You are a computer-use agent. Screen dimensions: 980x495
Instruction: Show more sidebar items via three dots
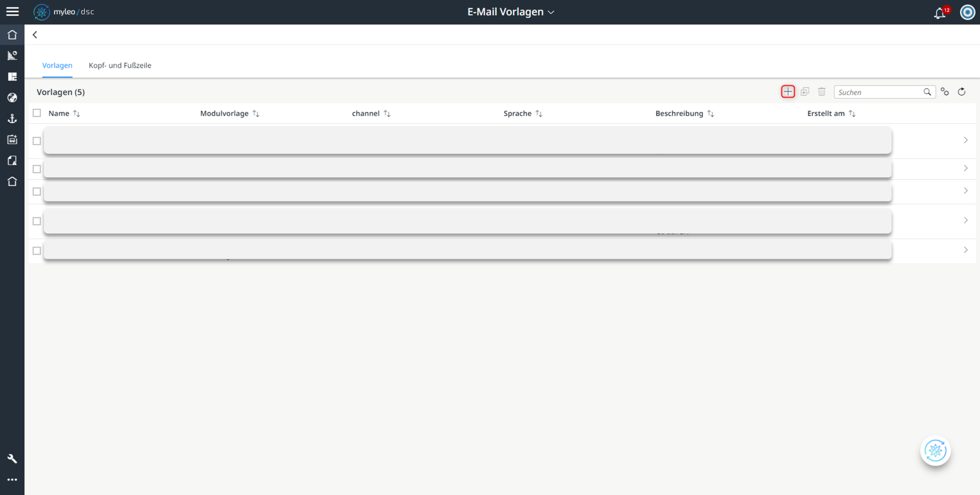click(12, 480)
